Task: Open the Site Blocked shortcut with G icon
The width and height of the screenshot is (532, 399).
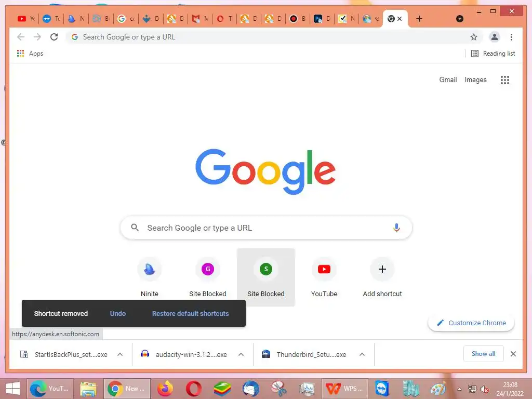Action: click(x=208, y=277)
